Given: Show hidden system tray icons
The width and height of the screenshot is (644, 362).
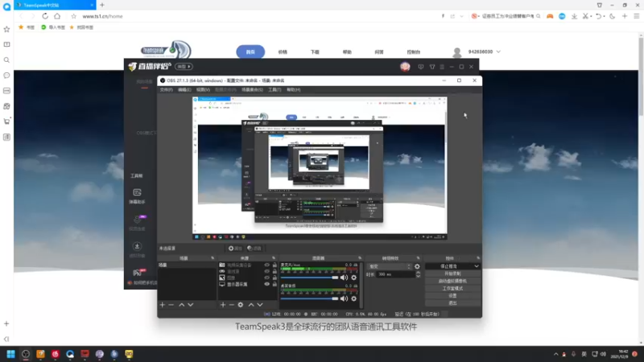Looking at the screenshot, I should [x=555, y=354].
